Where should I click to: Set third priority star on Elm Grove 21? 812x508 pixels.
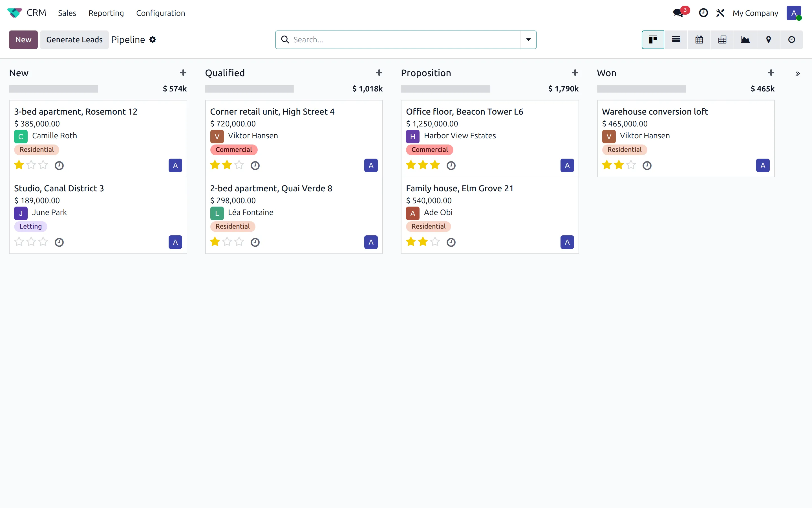[x=435, y=242]
